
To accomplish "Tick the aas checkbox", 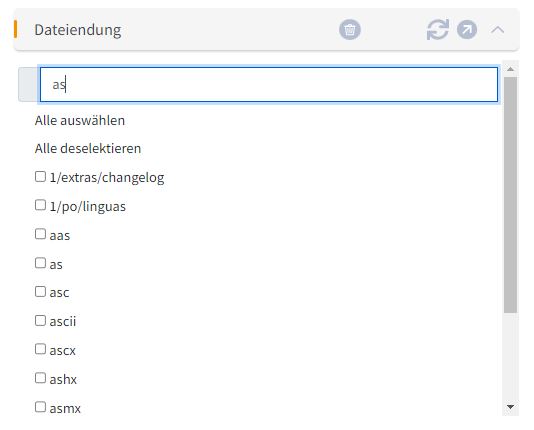I will click(x=40, y=234).
